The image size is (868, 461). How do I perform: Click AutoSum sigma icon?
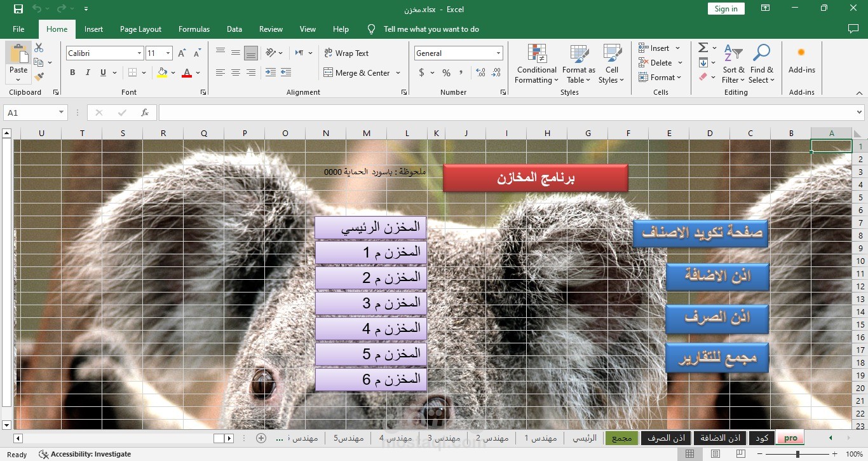click(x=703, y=48)
